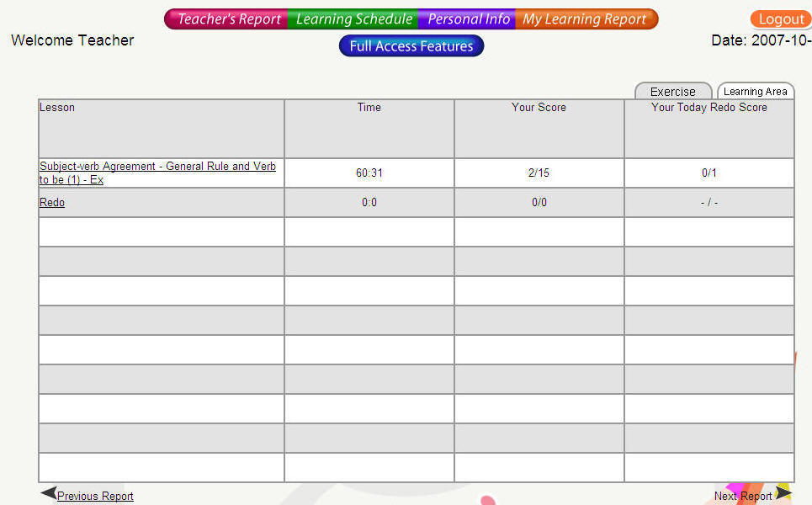Click the right arrow icon beside Next Report
The height and width of the screenshot is (505, 812).
point(783,493)
